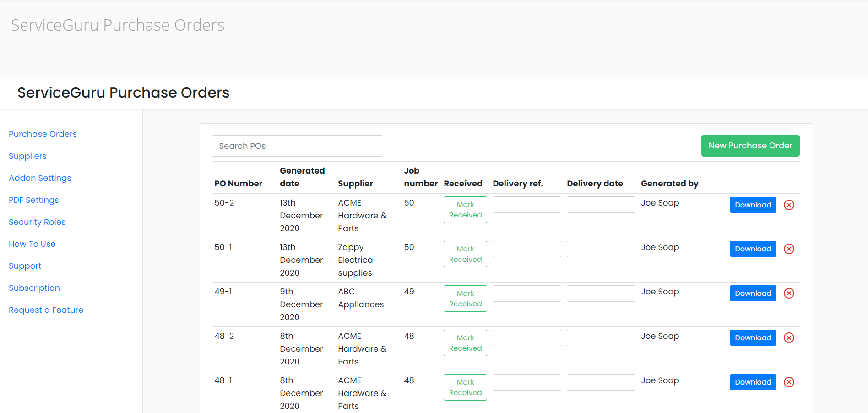Click the PO Number column header
The image size is (868, 413).
238,184
